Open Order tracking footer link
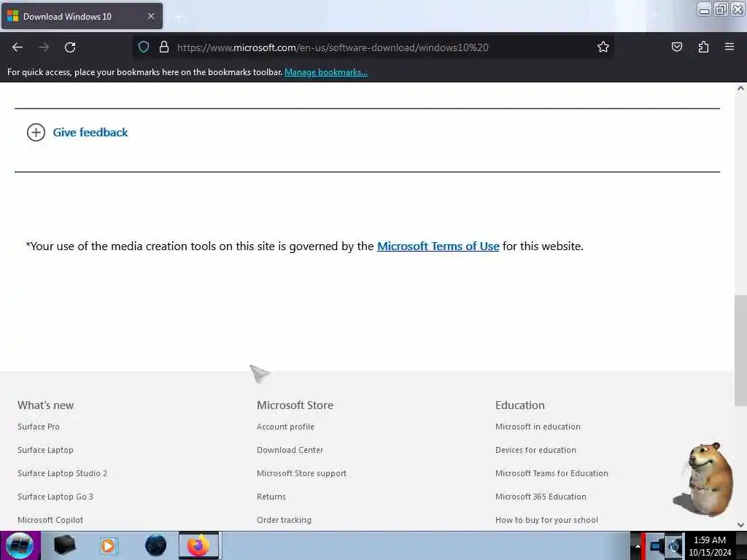The width and height of the screenshot is (747, 560). 284,520
